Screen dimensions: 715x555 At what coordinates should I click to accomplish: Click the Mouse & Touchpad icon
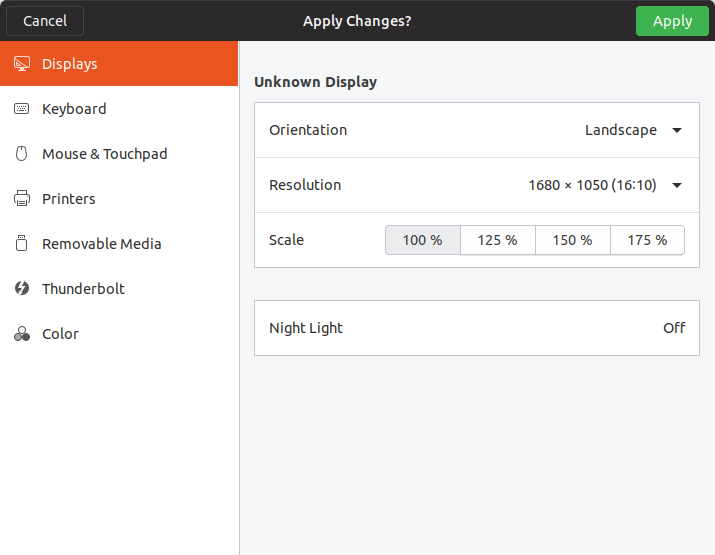pyautogui.click(x=21, y=154)
